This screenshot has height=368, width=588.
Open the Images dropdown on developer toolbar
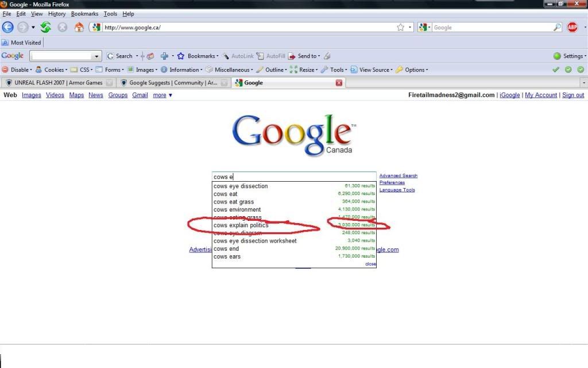(142, 70)
